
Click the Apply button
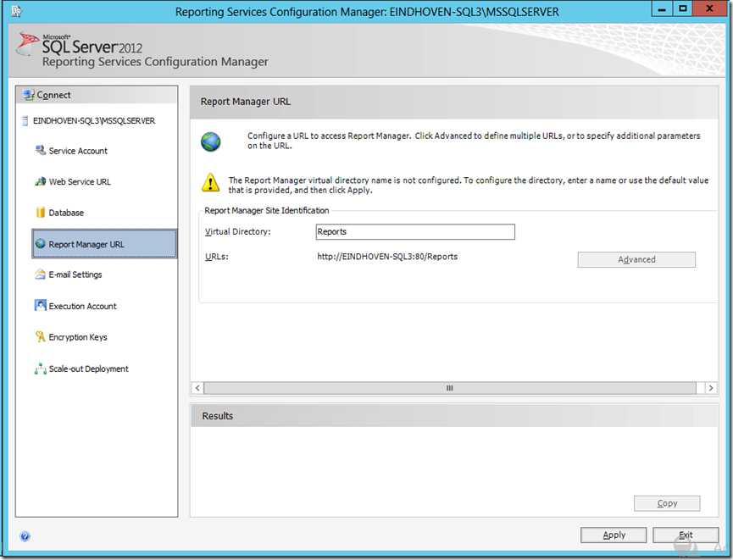tap(614, 535)
